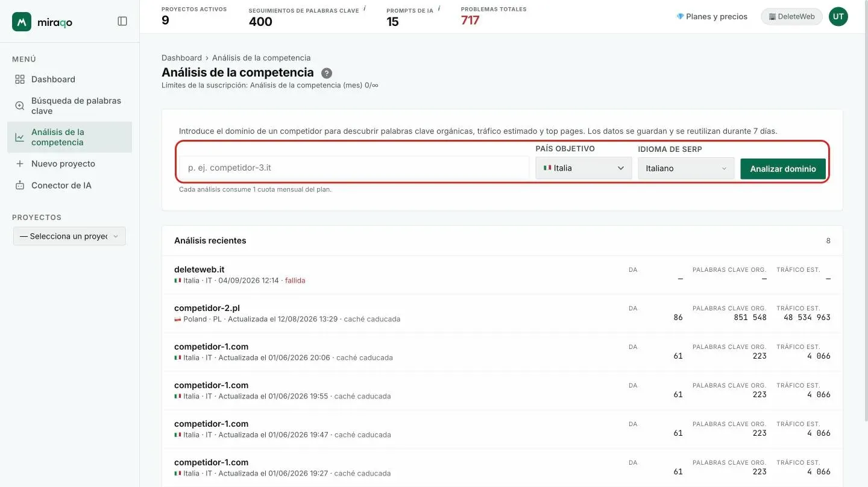Click the fallida status label

click(x=295, y=281)
